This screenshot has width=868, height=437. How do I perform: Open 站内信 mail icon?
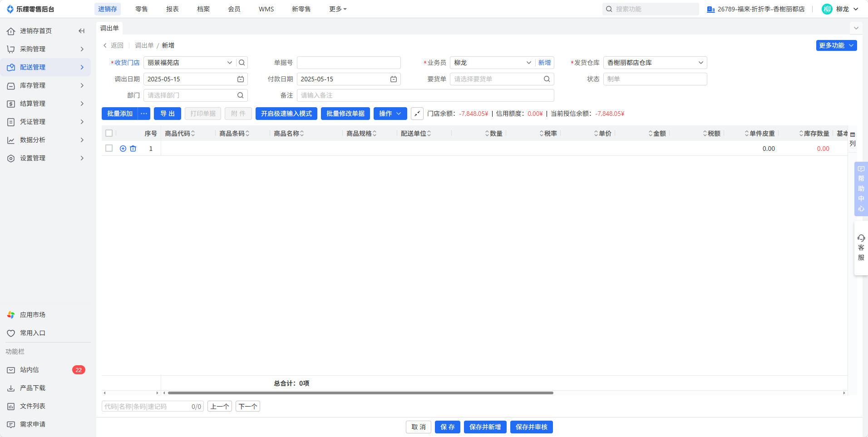[x=11, y=370]
